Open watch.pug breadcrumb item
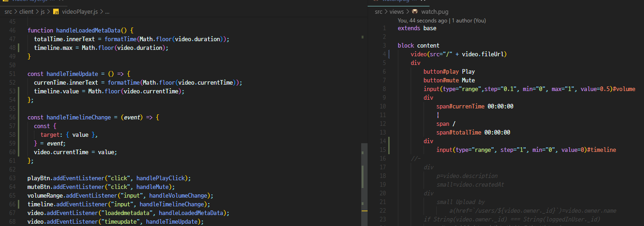 point(435,11)
